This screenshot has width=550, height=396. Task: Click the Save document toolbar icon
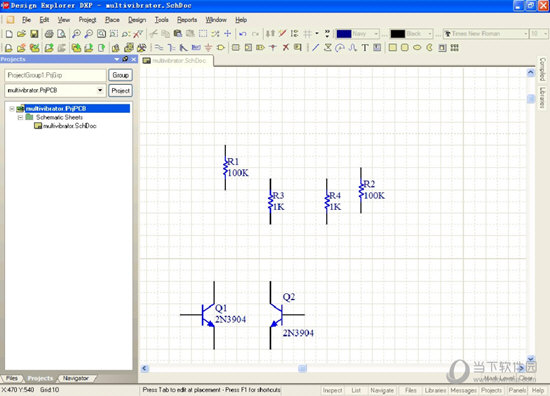point(34,34)
